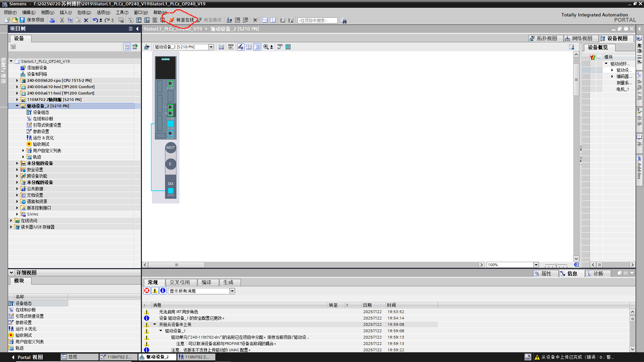Viewport: 644px width, 362px height.
Task: Click the download to device icon
Action: (139, 20)
